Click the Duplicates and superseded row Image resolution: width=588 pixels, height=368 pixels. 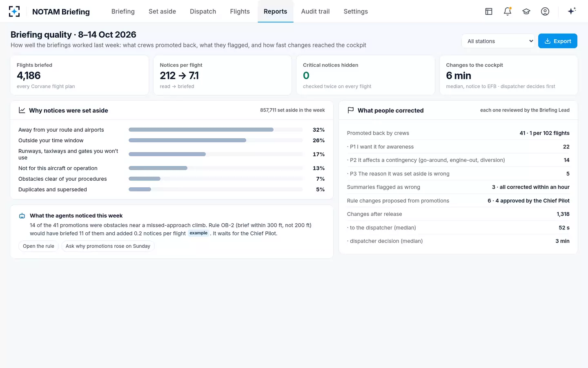171,189
